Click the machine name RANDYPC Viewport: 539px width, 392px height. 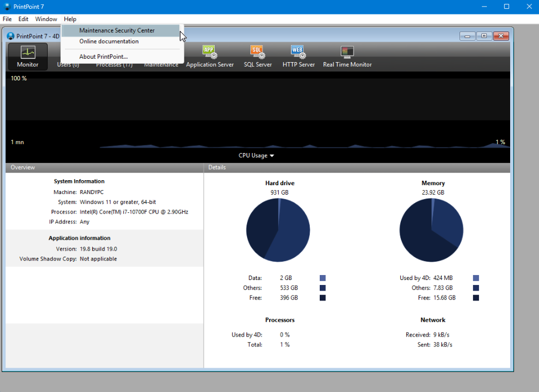92,192
